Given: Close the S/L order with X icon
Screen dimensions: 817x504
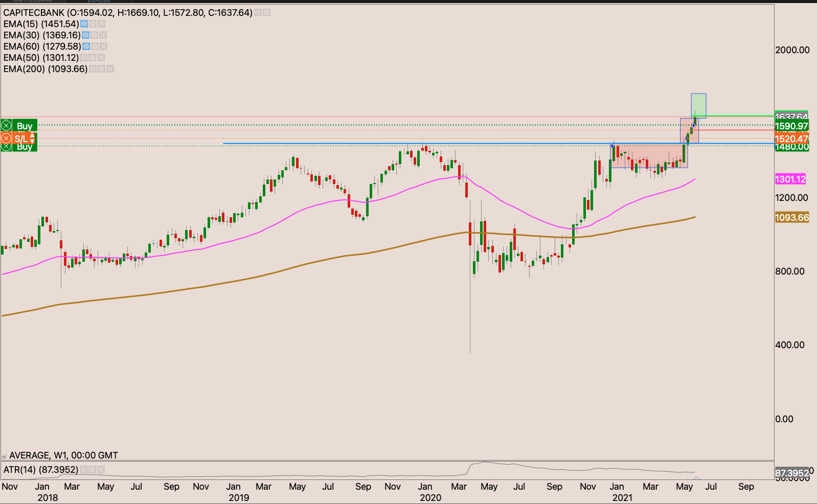Looking at the screenshot, I should 6,139.
